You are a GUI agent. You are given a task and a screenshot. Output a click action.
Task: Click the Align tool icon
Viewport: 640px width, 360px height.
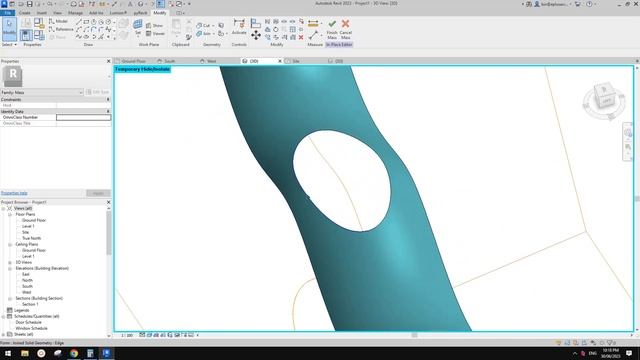tap(256, 23)
